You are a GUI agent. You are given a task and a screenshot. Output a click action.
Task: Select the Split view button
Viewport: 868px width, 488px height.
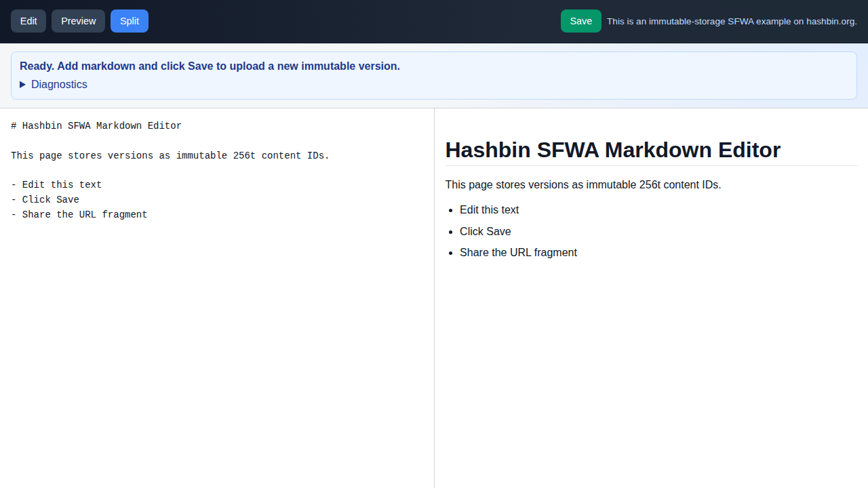point(130,21)
